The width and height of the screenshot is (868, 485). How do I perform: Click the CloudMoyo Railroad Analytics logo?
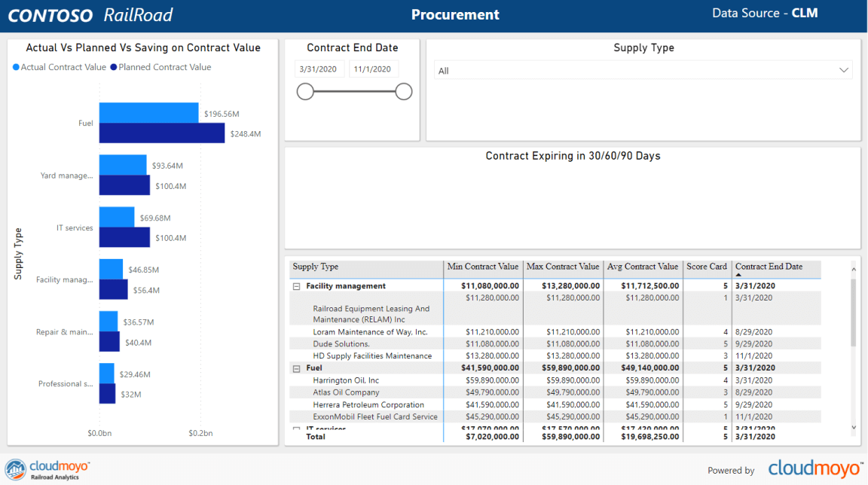47,469
